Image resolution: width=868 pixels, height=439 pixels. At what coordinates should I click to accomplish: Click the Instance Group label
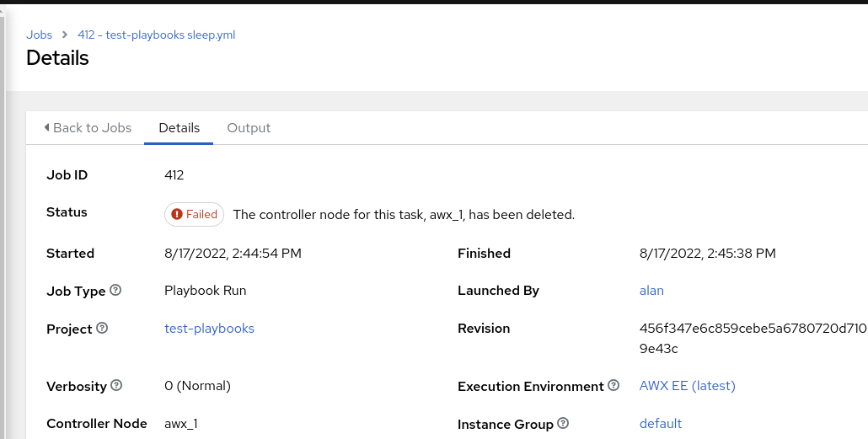point(506,425)
